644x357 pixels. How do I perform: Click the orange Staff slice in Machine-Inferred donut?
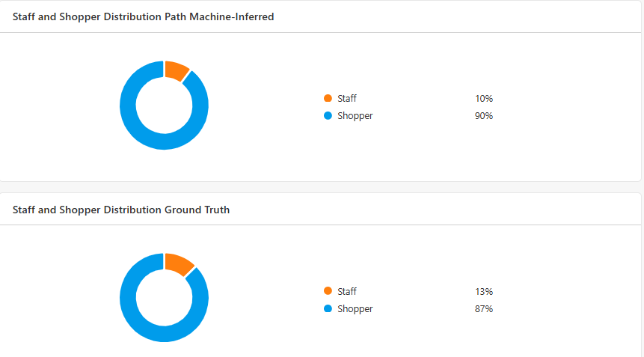click(x=176, y=70)
